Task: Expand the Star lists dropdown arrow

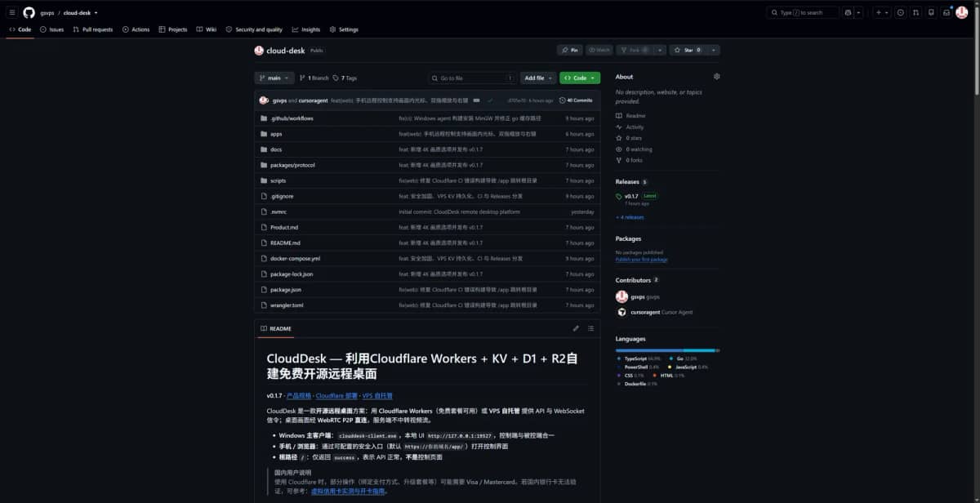Action: pos(714,50)
